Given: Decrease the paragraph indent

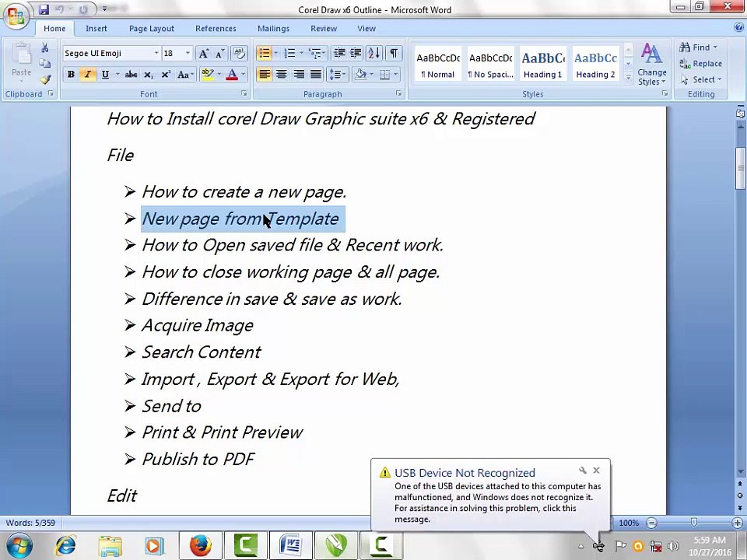Looking at the screenshot, I should click(339, 53).
